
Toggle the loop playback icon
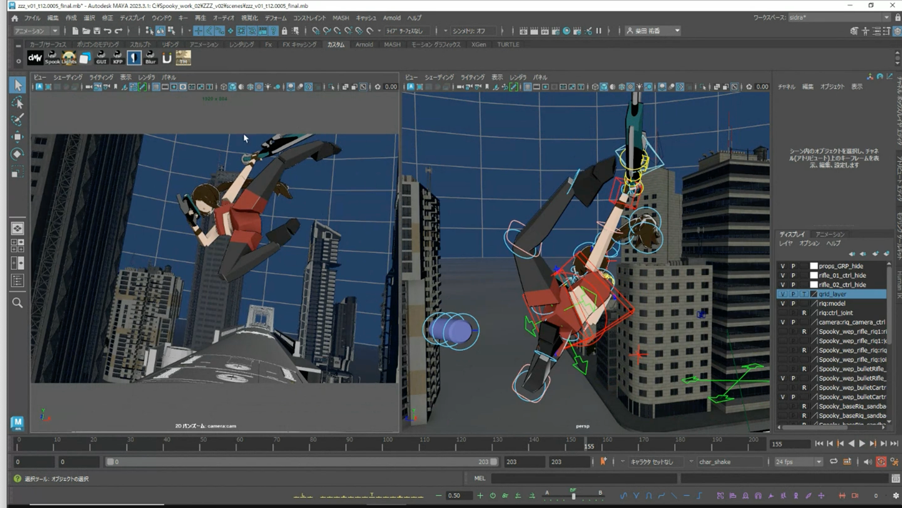point(833,462)
